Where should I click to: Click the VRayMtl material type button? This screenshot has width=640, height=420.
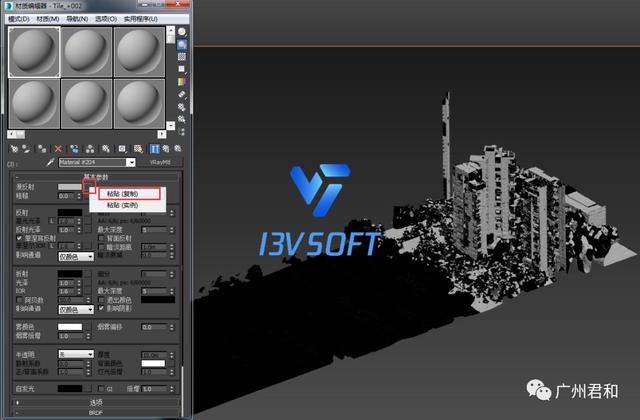pyautogui.click(x=160, y=162)
